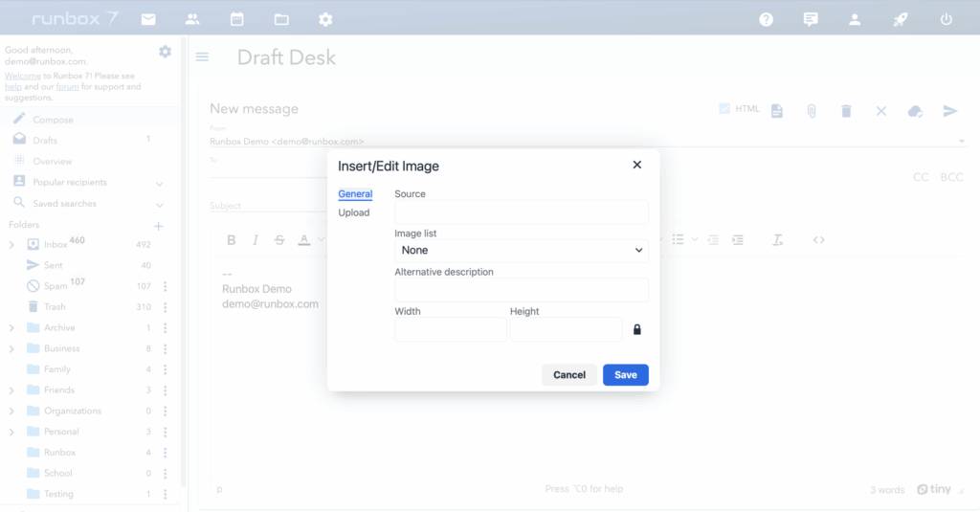
Task: Click the source code icon
Action: point(819,239)
